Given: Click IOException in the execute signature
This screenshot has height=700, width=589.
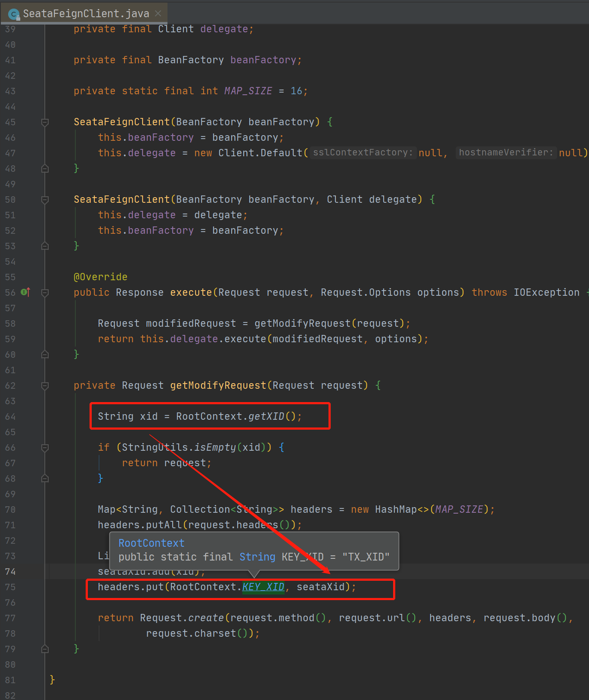Looking at the screenshot, I should click(x=546, y=292).
